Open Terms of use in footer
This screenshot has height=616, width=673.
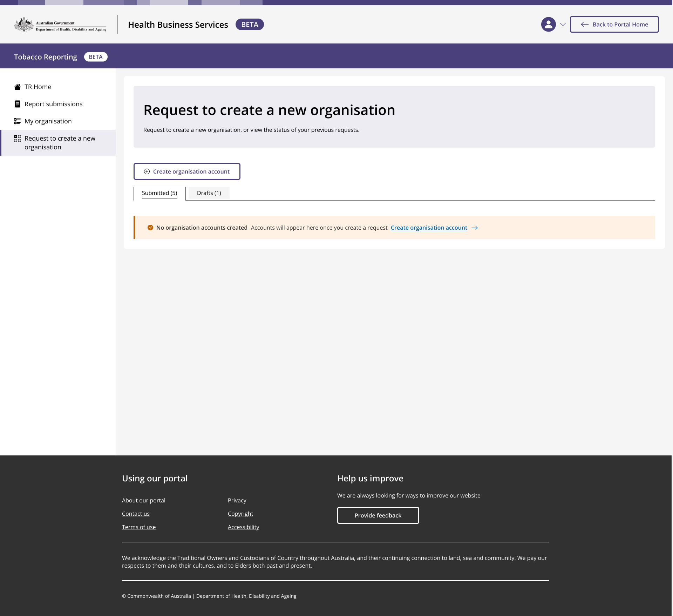point(139,527)
